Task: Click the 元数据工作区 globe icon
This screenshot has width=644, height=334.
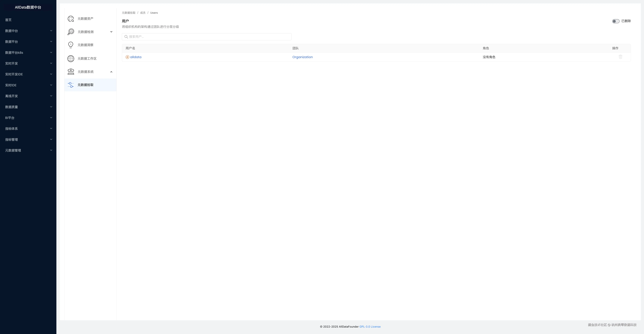Action: tap(71, 59)
